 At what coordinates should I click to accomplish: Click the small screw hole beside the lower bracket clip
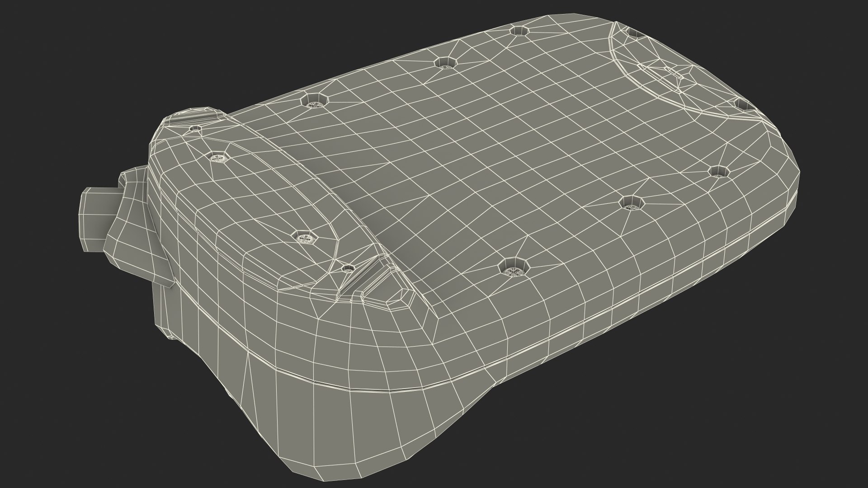click(347, 269)
